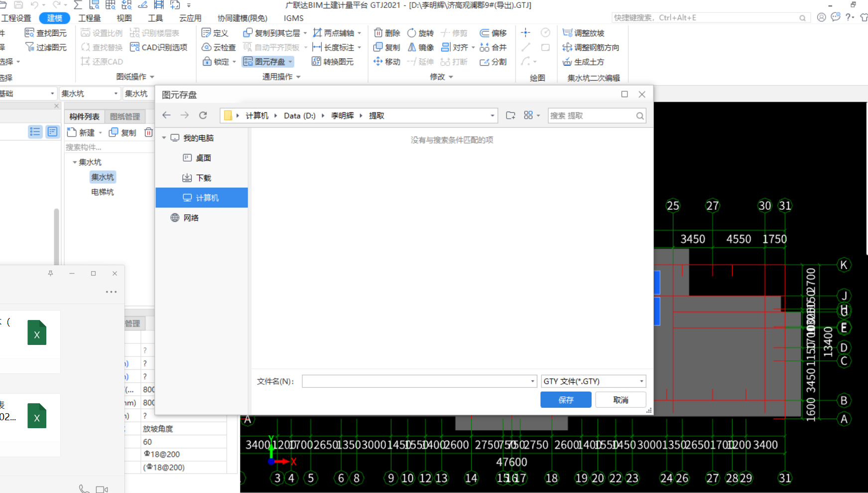Collapse the 我的电脑 tree node
This screenshot has height=493, width=868.
tap(164, 138)
